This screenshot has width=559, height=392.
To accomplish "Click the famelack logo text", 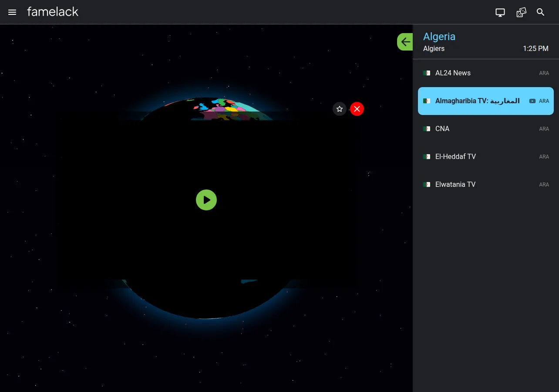I will coord(53,12).
